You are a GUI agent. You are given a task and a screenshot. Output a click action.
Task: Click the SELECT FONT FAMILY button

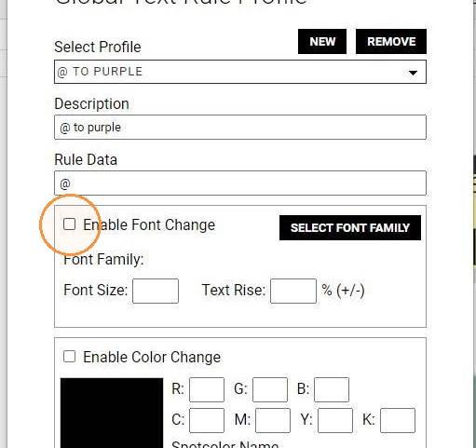350,227
